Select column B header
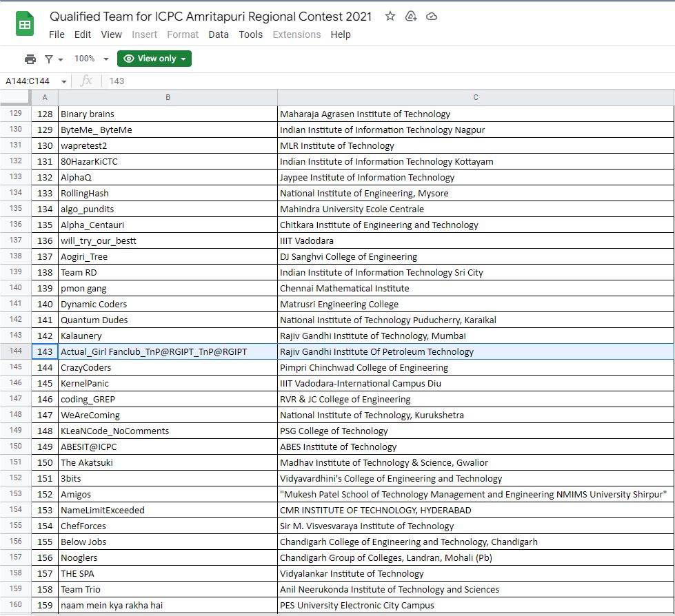Viewport: 675px width, 616px height. point(168,97)
